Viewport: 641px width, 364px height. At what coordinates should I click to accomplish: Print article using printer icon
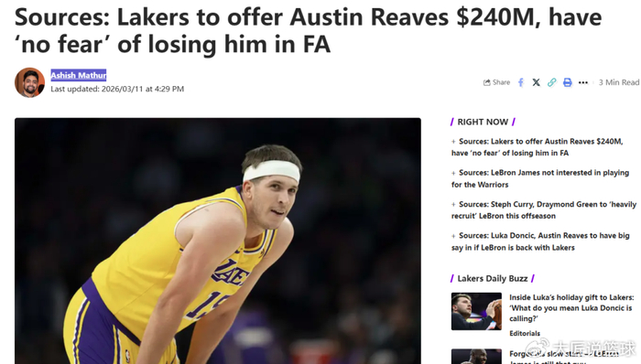point(568,82)
